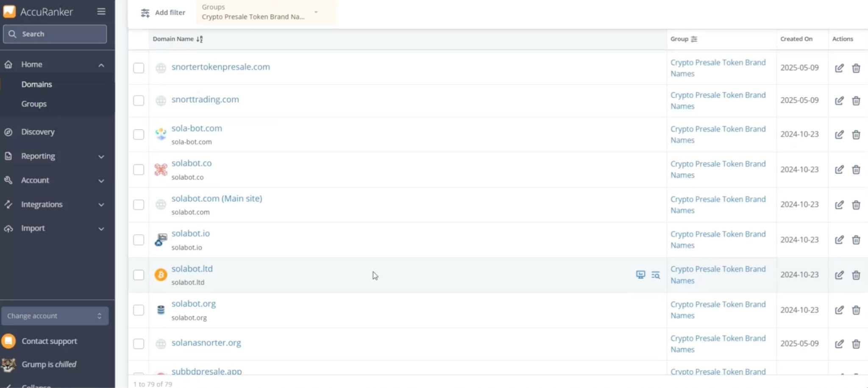Open the monitor icon on solabot.ltd row

click(x=640, y=275)
